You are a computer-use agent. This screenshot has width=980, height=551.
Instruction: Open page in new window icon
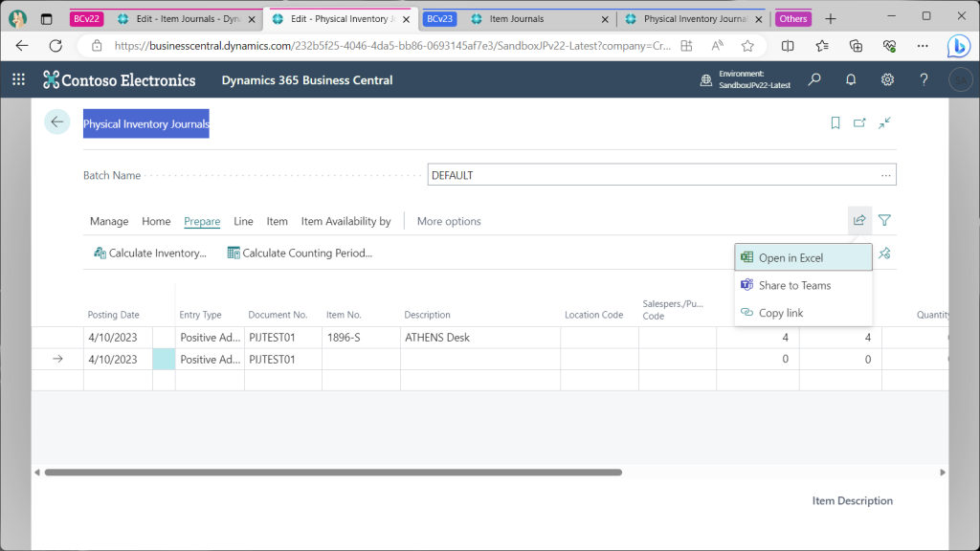tap(859, 123)
